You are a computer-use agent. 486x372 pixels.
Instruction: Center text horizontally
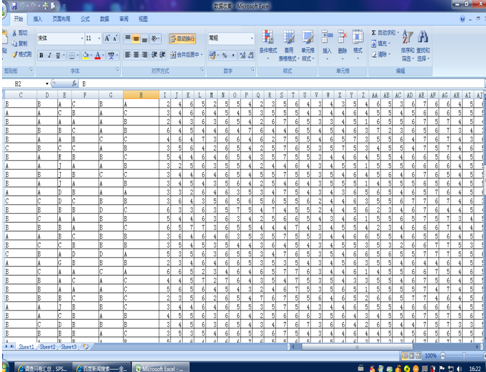tap(136, 55)
